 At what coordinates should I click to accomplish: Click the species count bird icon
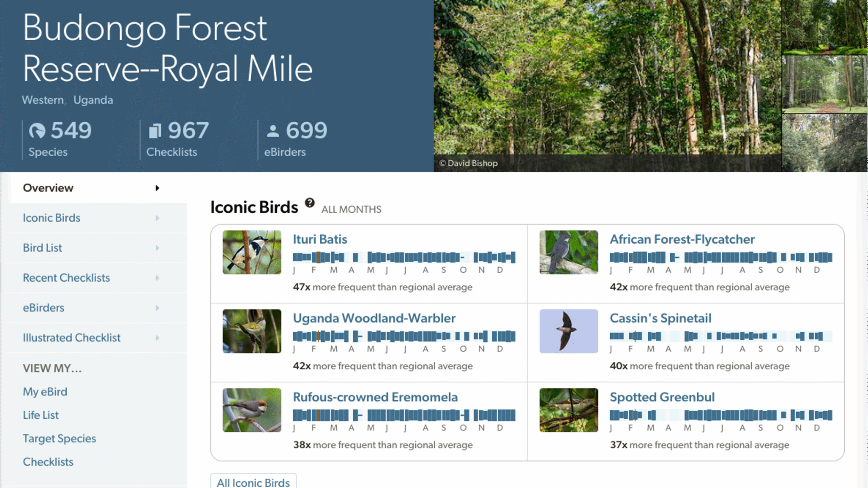[37, 130]
